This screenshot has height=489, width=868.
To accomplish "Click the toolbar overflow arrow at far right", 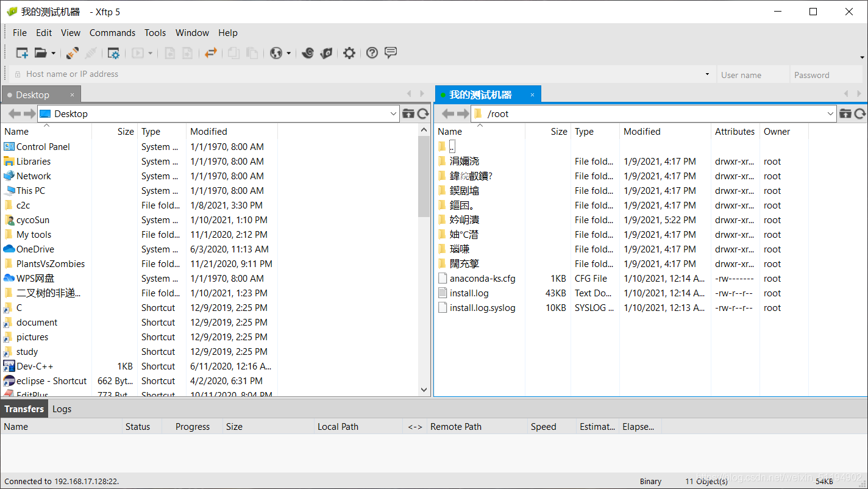I will pos(863,57).
